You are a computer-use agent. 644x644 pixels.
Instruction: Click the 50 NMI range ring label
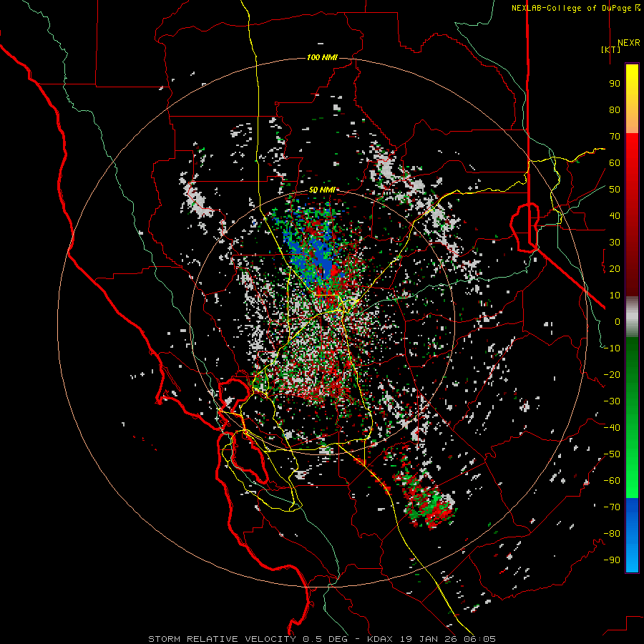coord(323,190)
